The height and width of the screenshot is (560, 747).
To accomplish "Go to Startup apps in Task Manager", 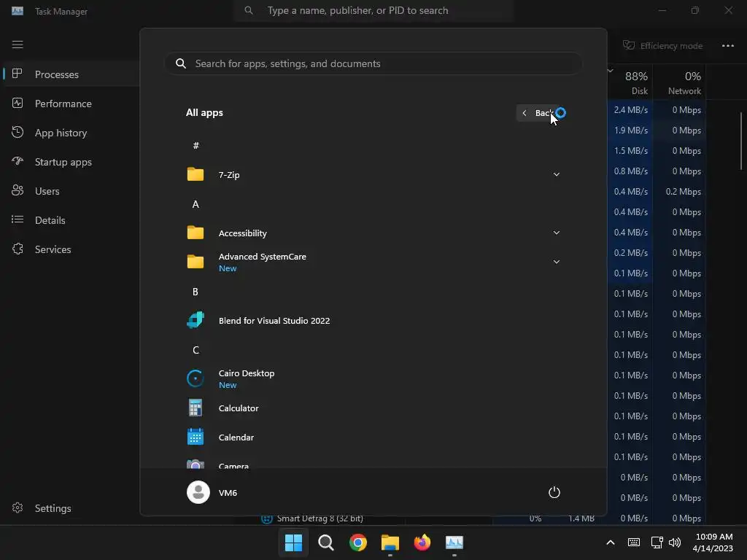I will point(71,162).
